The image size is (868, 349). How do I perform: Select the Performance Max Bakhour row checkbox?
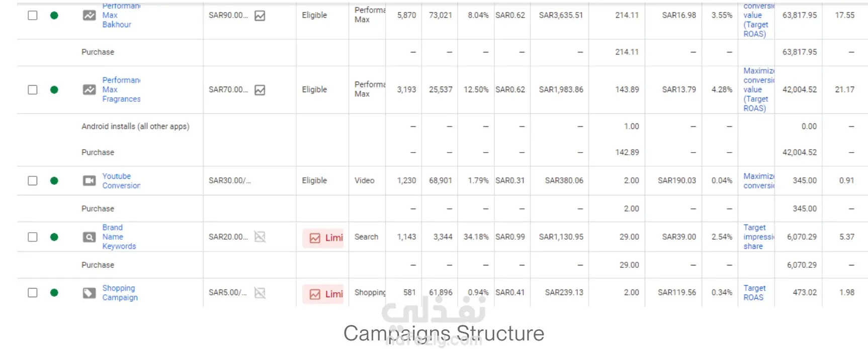point(33,16)
